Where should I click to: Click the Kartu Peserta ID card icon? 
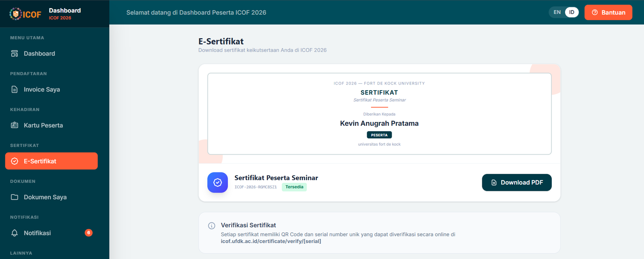[x=14, y=125]
